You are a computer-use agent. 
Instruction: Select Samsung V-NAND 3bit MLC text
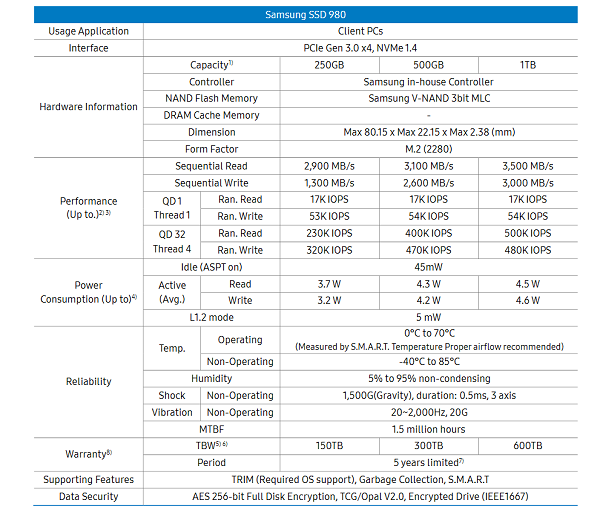(x=429, y=98)
